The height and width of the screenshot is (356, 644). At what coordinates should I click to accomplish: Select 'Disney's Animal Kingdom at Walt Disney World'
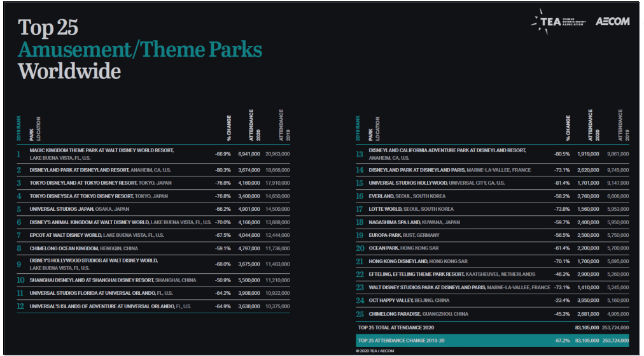tap(89, 222)
